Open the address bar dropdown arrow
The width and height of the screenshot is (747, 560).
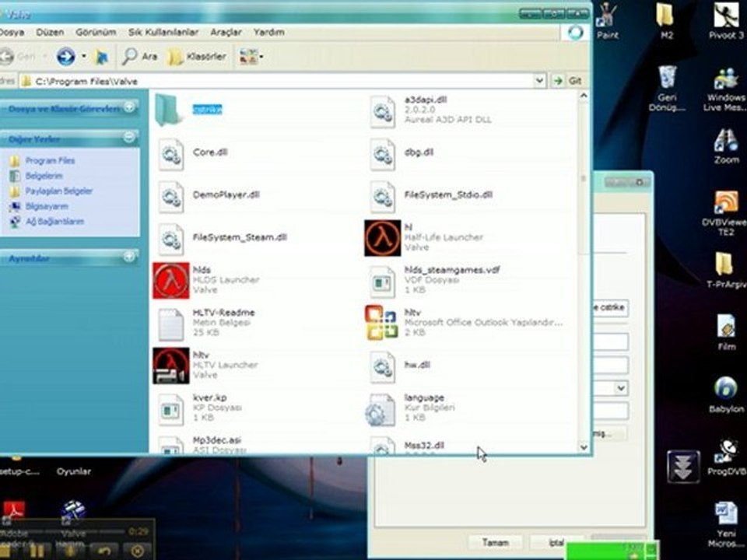coord(539,80)
